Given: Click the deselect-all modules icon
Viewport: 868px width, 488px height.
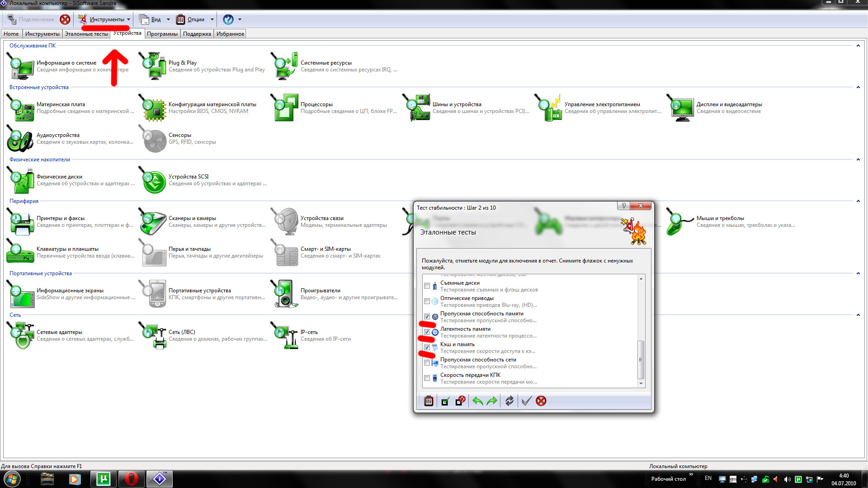Looking at the screenshot, I should pos(460,401).
